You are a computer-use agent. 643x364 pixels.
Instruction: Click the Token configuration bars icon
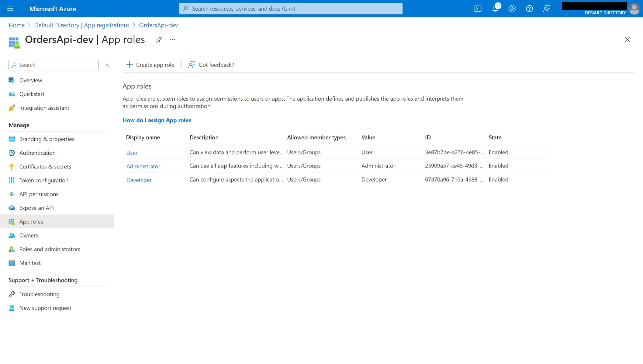click(x=12, y=180)
